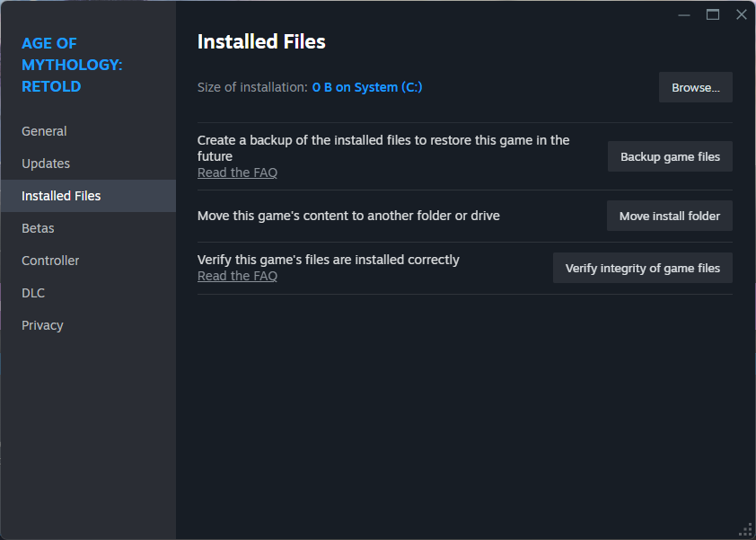756x540 pixels.
Task: Click the Age of Mythology: Retold title
Action: pos(72,65)
